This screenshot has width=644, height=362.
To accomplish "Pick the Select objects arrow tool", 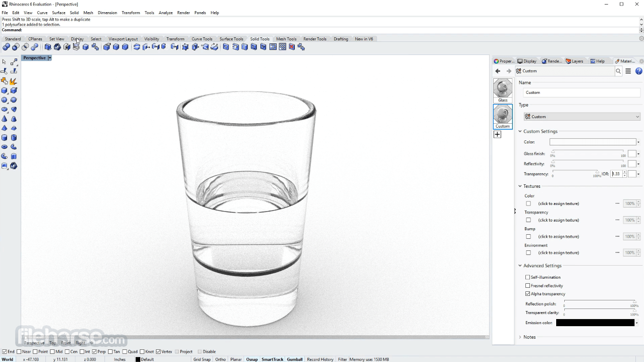I will 5,62.
